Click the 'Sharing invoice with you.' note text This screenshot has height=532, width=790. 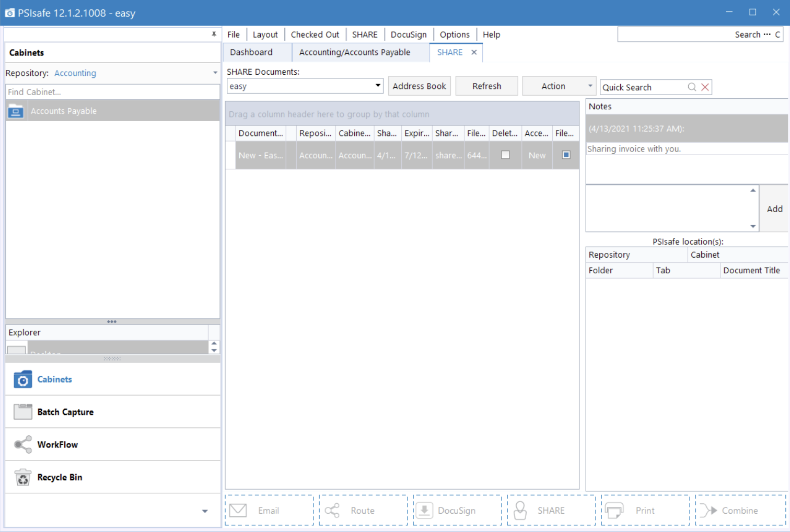[634, 149]
